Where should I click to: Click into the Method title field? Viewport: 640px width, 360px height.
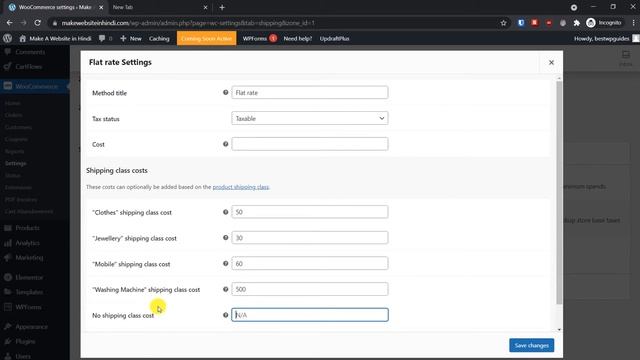pyautogui.click(x=309, y=93)
